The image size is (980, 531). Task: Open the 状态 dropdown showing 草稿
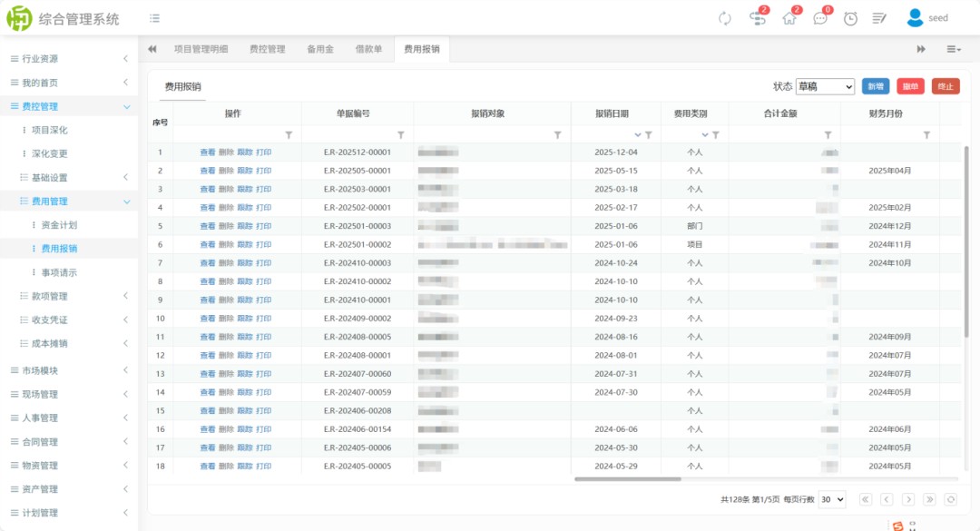coord(825,86)
